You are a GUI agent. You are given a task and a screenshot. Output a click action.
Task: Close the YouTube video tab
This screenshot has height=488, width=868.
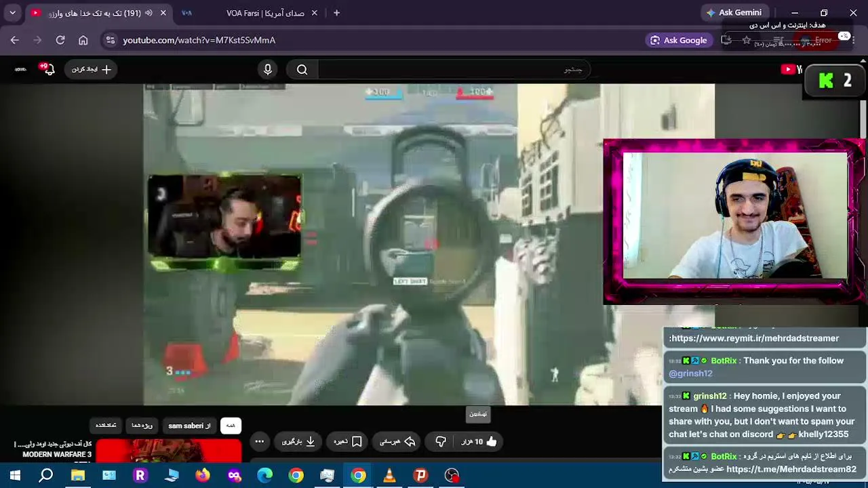(163, 13)
